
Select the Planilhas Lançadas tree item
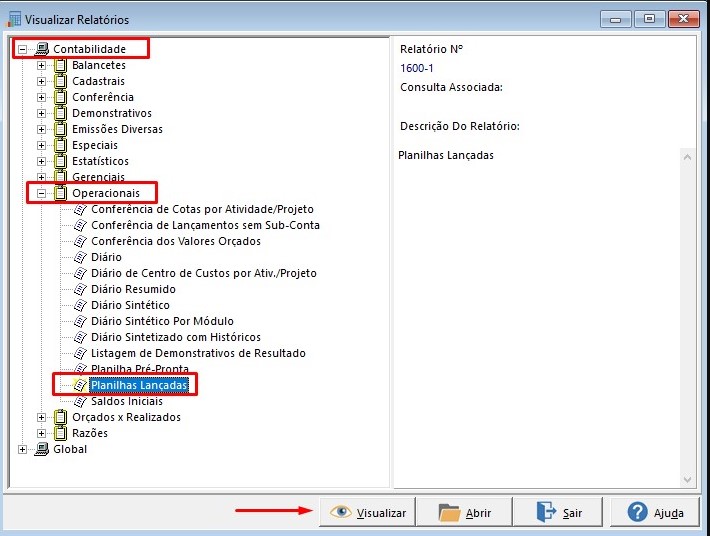click(139, 385)
